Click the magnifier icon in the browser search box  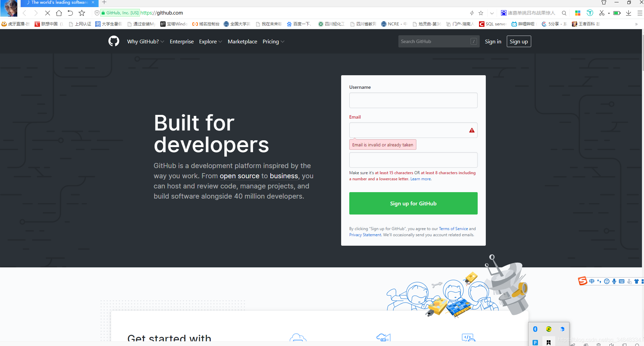coord(564,13)
